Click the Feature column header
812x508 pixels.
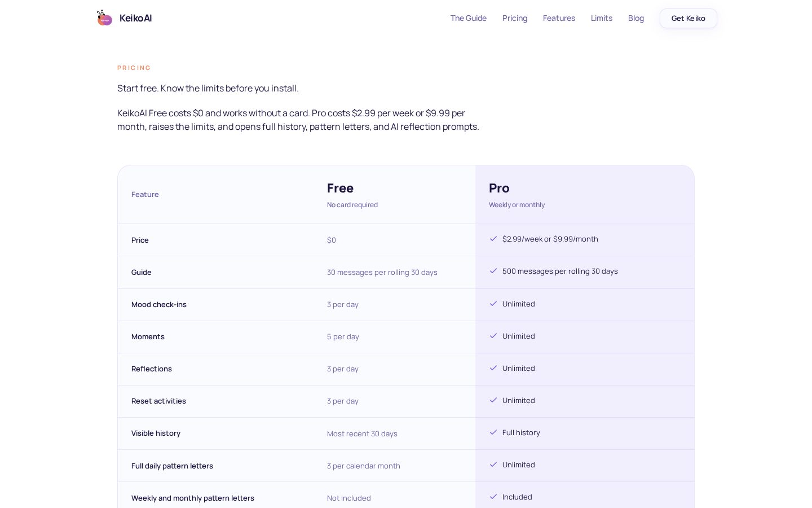[x=145, y=194]
